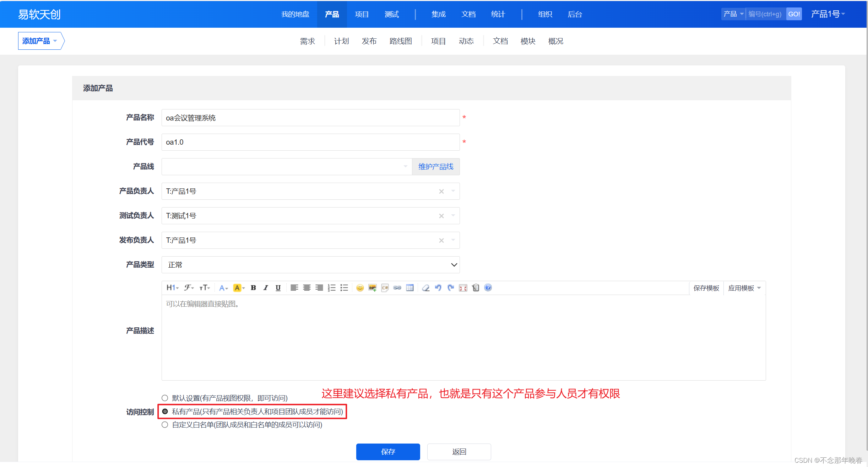Click the insert image icon
The height and width of the screenshot is (467, 868).
coord(372,288)
